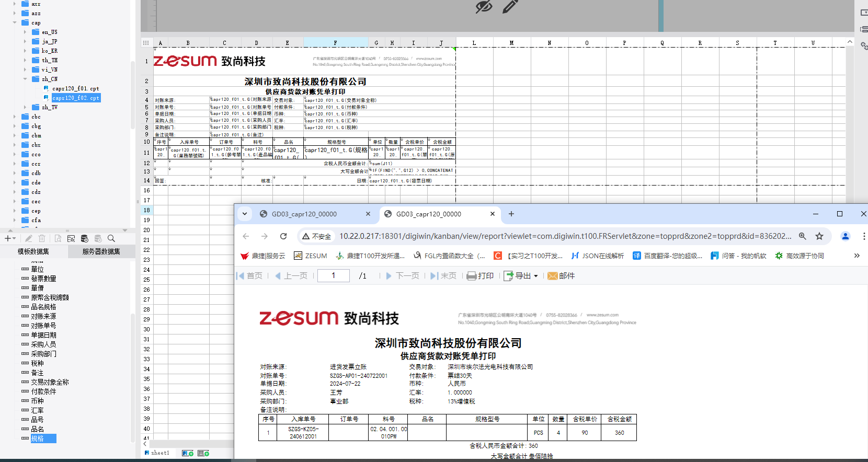Expand the en_US folder
The width and height of the screenshot is (868, 462).
25,32
